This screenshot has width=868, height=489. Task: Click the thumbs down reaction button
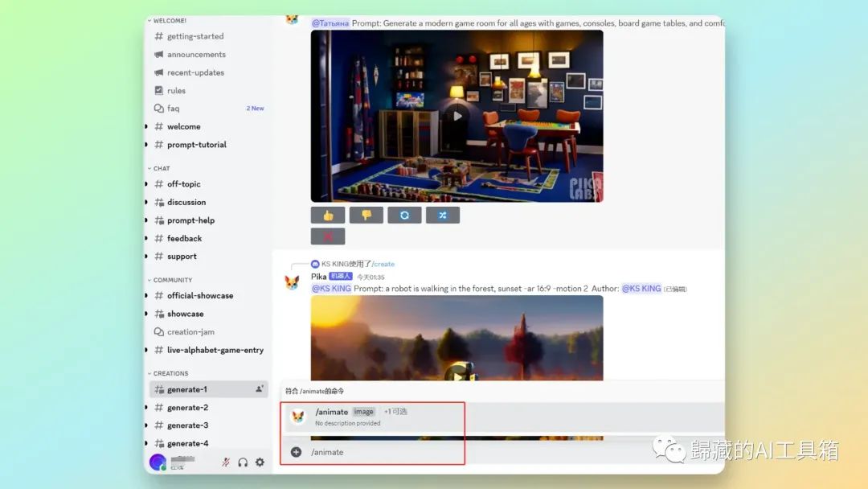click(366, 216)
